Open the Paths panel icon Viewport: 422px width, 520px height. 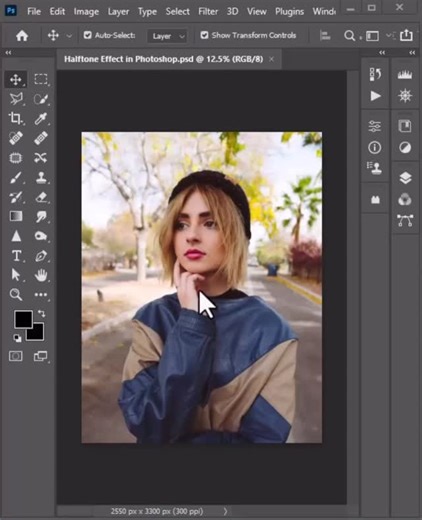405,221
